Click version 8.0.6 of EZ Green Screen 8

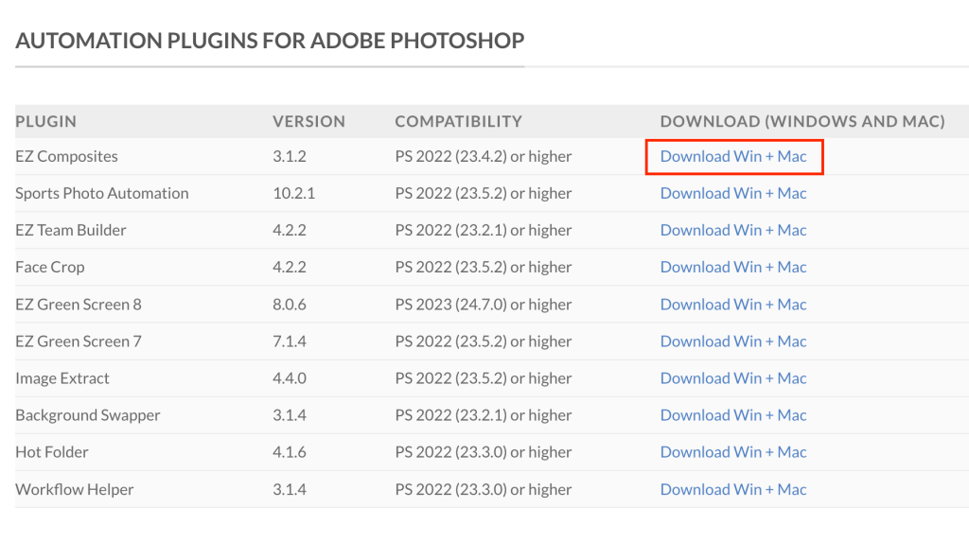pos(290,304)
